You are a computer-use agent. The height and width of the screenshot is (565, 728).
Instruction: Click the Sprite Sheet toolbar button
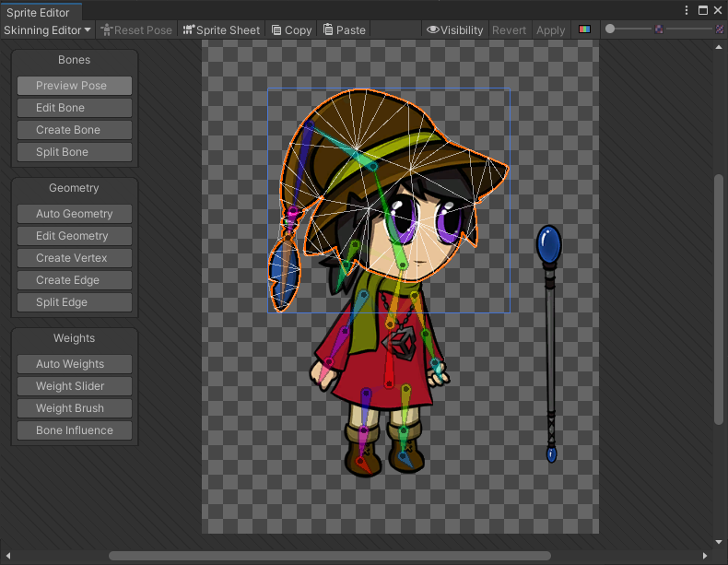(x=221, y=29)
